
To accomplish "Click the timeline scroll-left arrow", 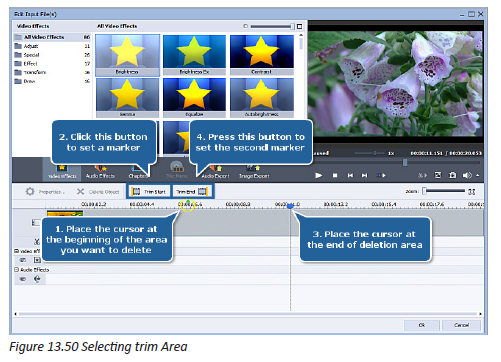I will coord(15,314).
